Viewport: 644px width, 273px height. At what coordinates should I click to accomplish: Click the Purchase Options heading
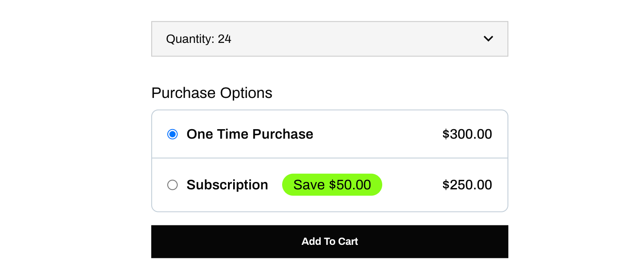pos(212,93)
